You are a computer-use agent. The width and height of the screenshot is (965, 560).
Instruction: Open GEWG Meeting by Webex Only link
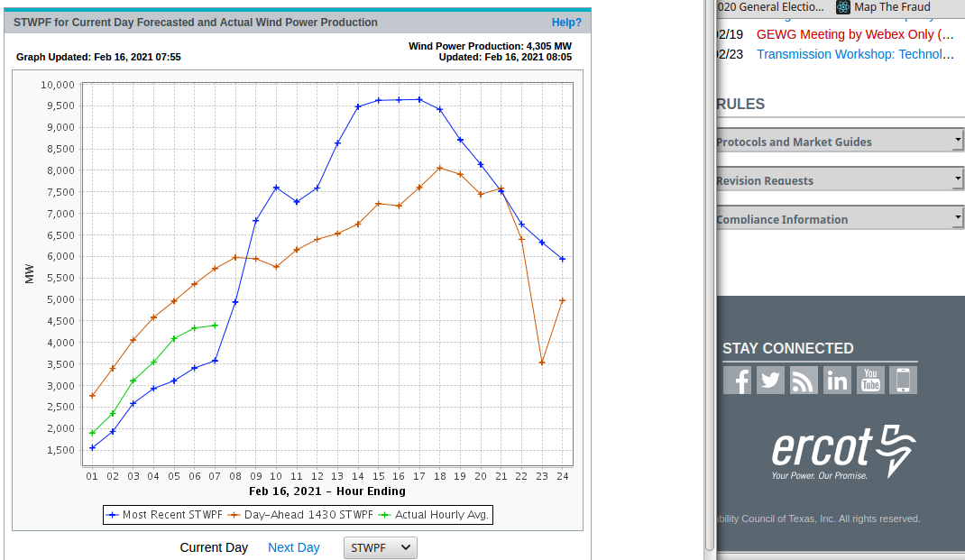pos(855,34)
